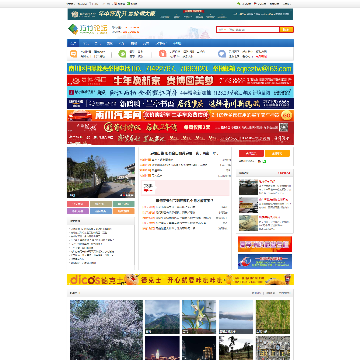
Task: Open the orange 南川汽车网 banner
Action: tap(180, 115)
